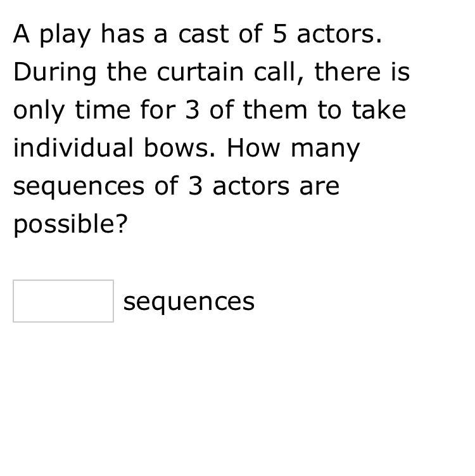The width and height of the screenshot is (475, 476).
Task: Click the empty answer input box
Action: (63, 301)
